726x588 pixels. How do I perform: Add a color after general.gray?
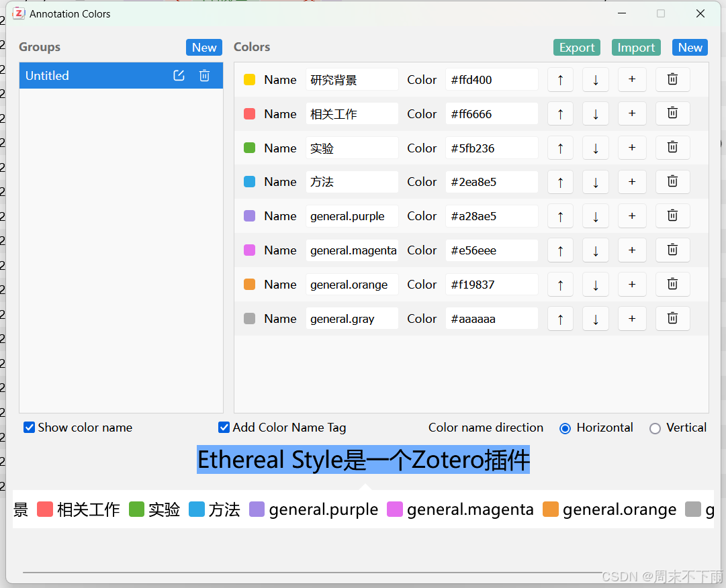[632, 319]
